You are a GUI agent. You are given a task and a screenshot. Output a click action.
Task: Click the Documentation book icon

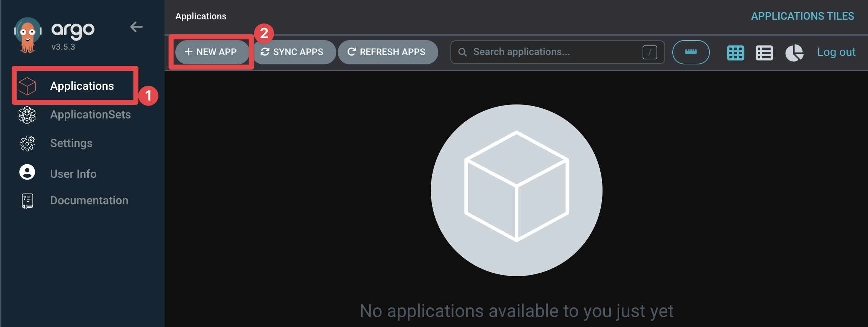(27, 201)
